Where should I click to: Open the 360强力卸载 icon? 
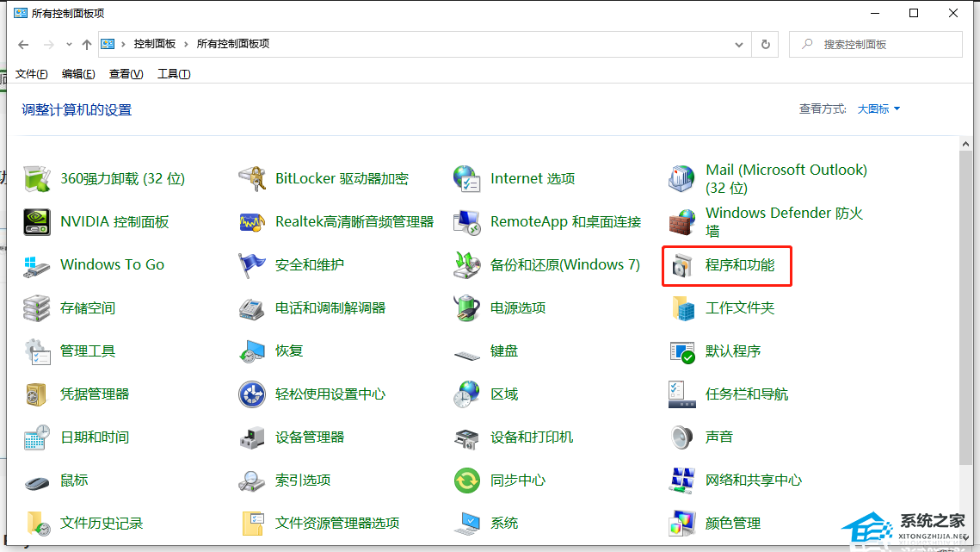click(37, 179)
